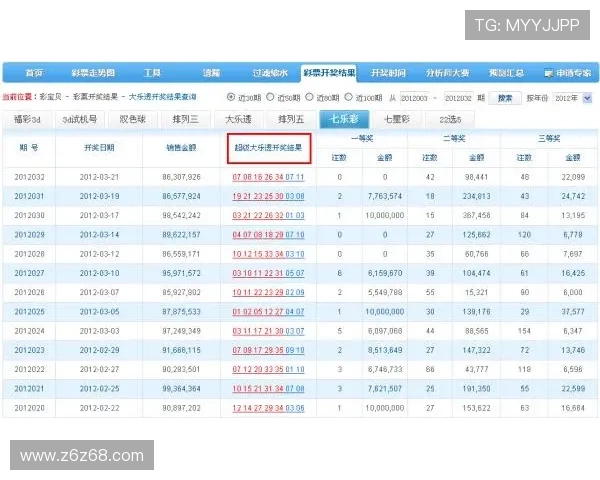Image resolution: width=600 pixels, height=480 pixels.
Task: Open result link 03 21 22 26 32 01 03
Action: pos(268,216)
